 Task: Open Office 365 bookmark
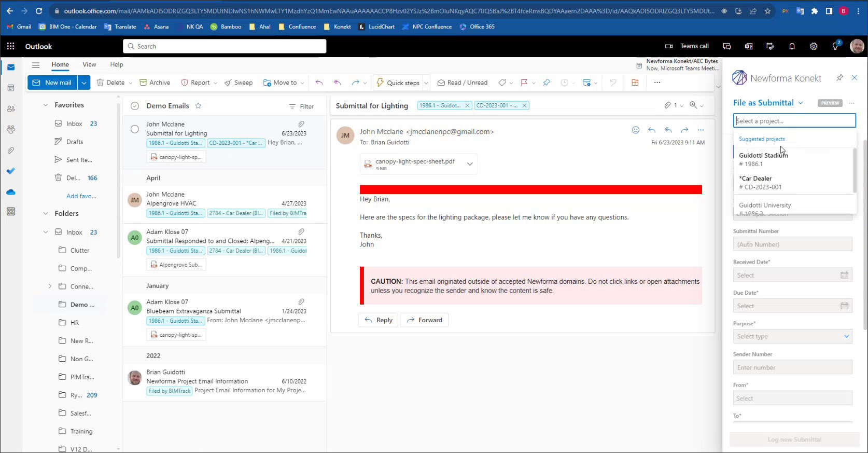tap(477, 26)
